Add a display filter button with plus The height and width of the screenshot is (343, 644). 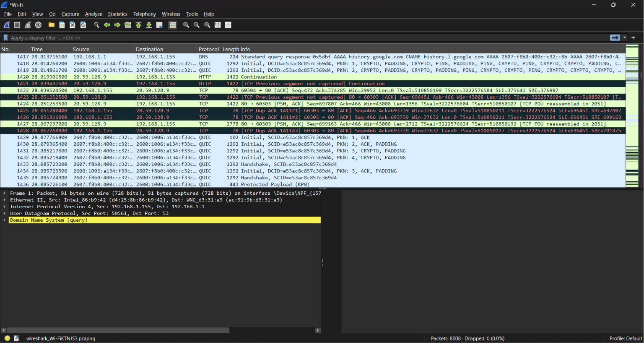[634, 38]
